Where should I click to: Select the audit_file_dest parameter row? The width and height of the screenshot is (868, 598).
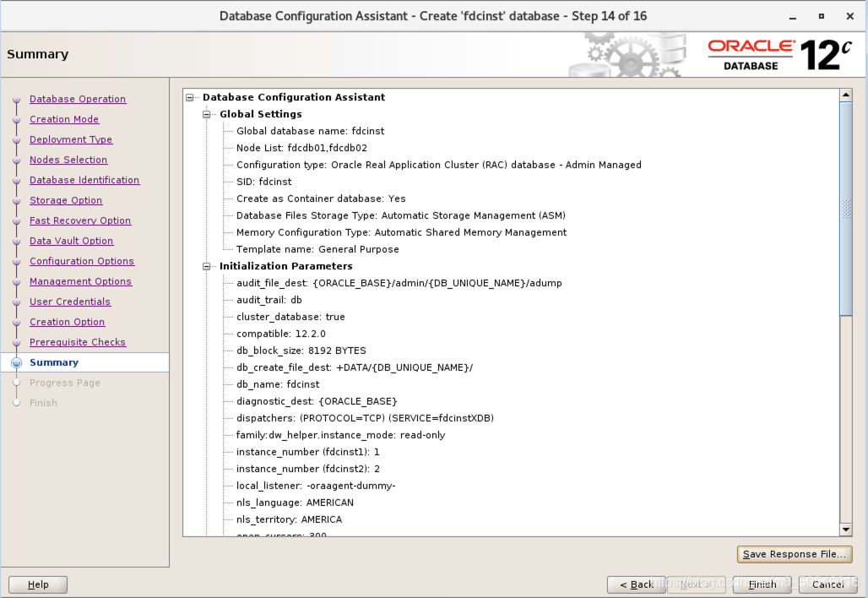pyautogui.click(x=399, y=283)
